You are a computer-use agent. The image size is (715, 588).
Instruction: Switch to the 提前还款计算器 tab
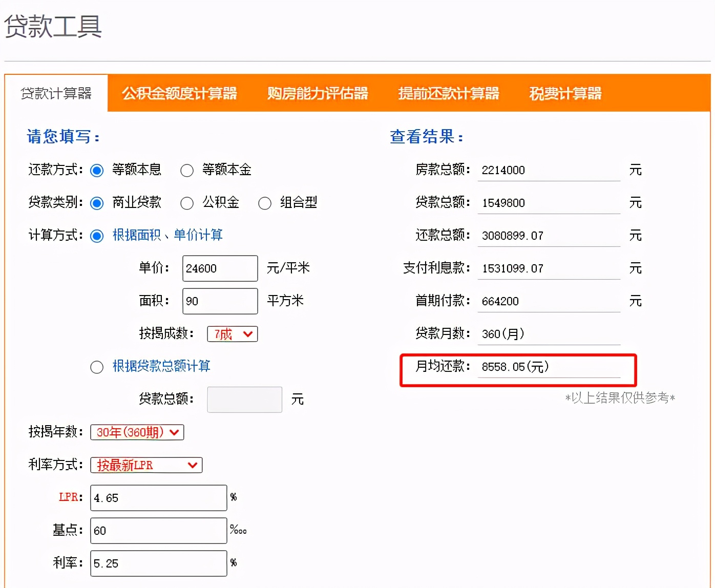tap(449, 94)
